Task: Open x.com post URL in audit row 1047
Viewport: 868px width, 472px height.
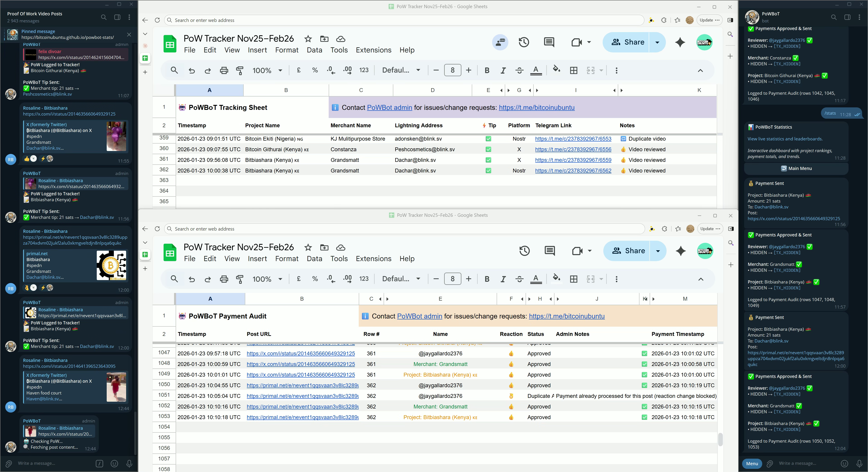Action: 301,353
